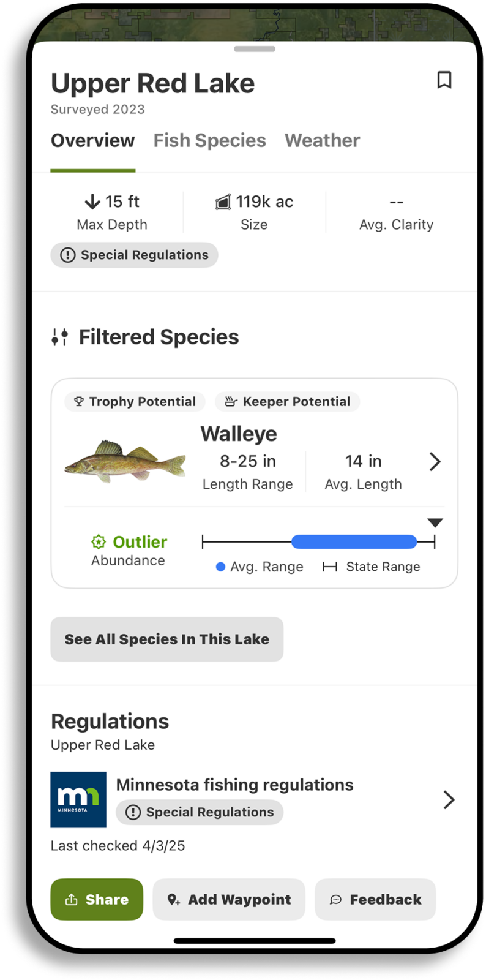Bookmark Upper Red Lake

[x=444, y=80]
